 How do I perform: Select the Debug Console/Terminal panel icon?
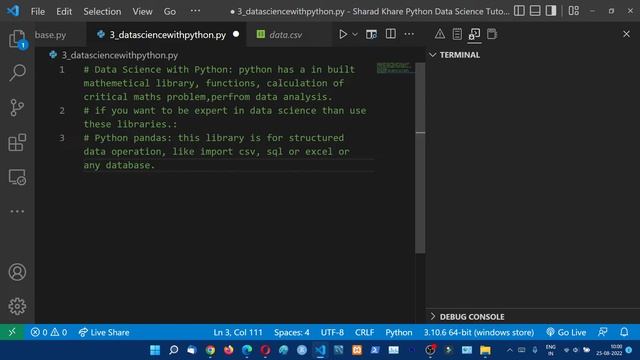tap(474, 34)
